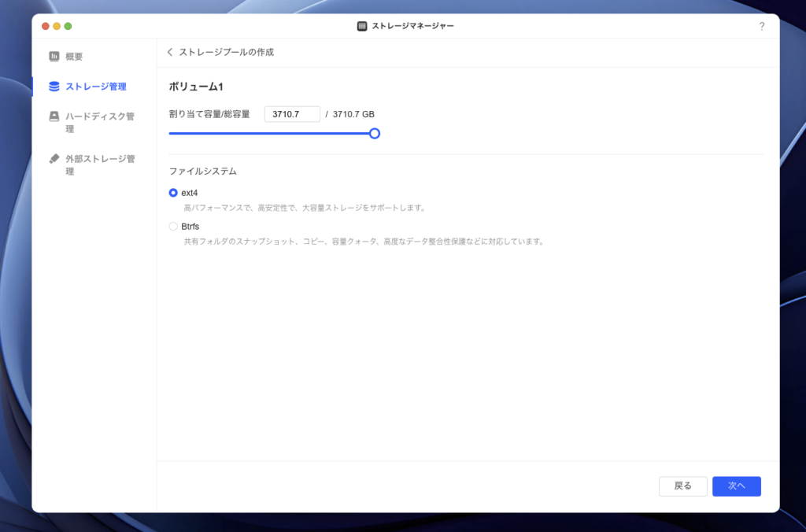Click the ストレージ管理 database icon
Viewport: 806px width, 532px height.
54,87
